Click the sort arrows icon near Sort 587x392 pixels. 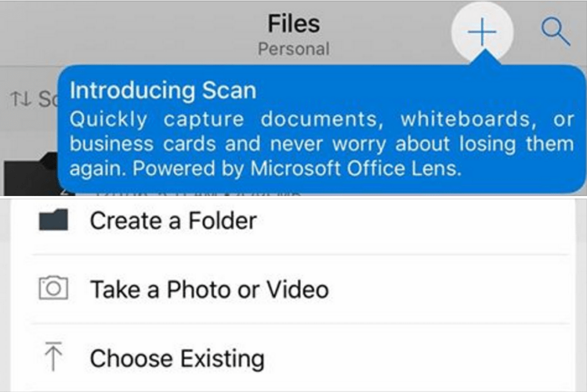21,96
